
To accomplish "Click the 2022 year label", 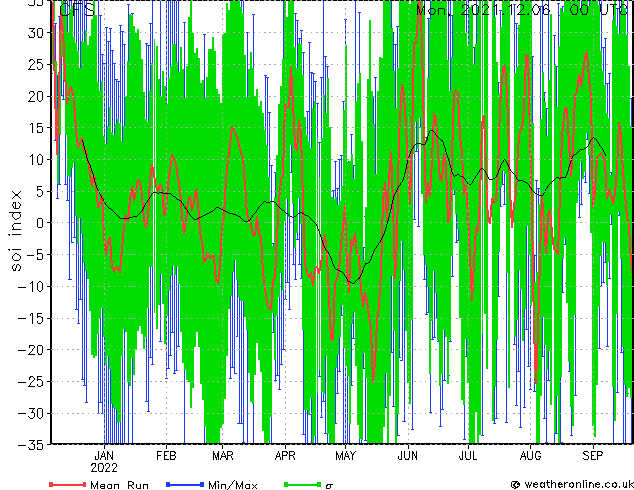I will coord(104,468).
